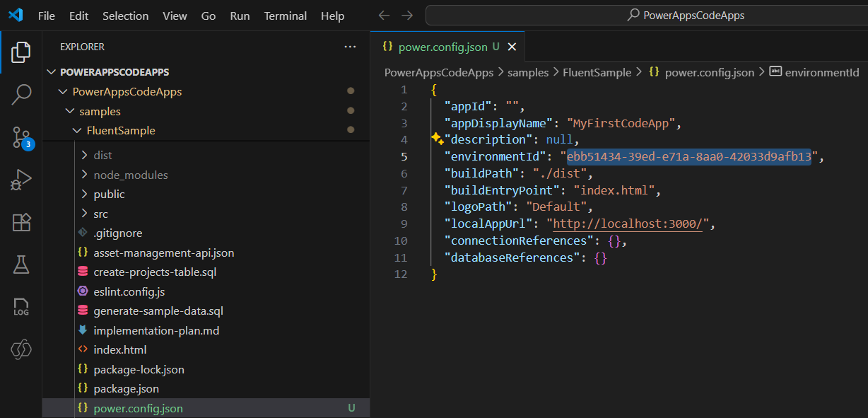Open Explorer's more actions ellipsis menu
This screenshot has width=868, height=418.
[x=350, y=47]
